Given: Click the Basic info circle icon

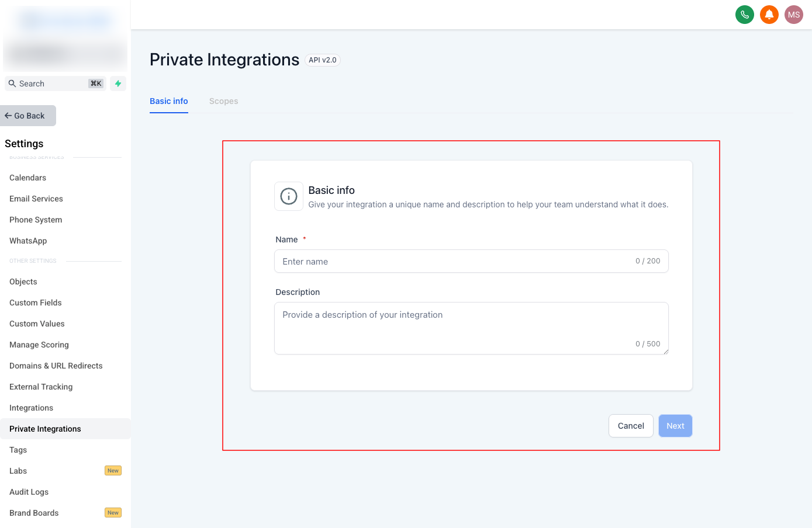Looking at the screenshot, I should [x=289, y=196].
